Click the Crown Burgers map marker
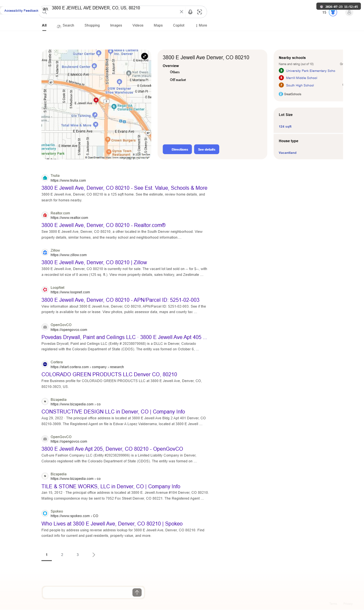The width and height of the screenshot is (364, 610). (108, 140)
